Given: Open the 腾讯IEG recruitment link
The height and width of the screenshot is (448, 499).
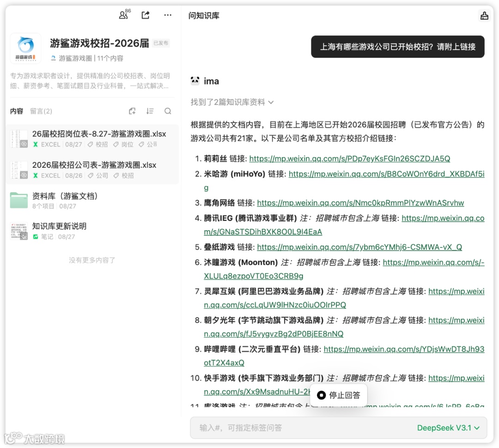Looking at the screenshot, I should tap(443, 218).
